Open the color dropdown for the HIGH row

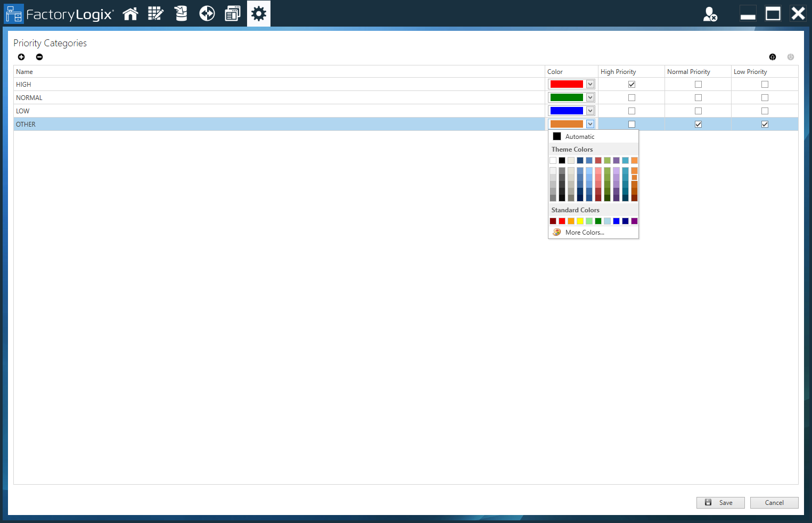[590, 84]
